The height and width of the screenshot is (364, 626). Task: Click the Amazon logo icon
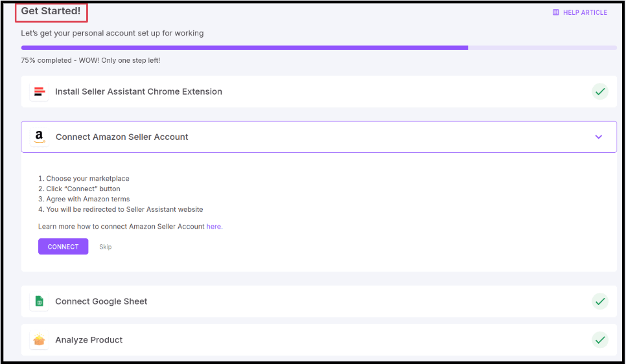[x=40, y=137]
